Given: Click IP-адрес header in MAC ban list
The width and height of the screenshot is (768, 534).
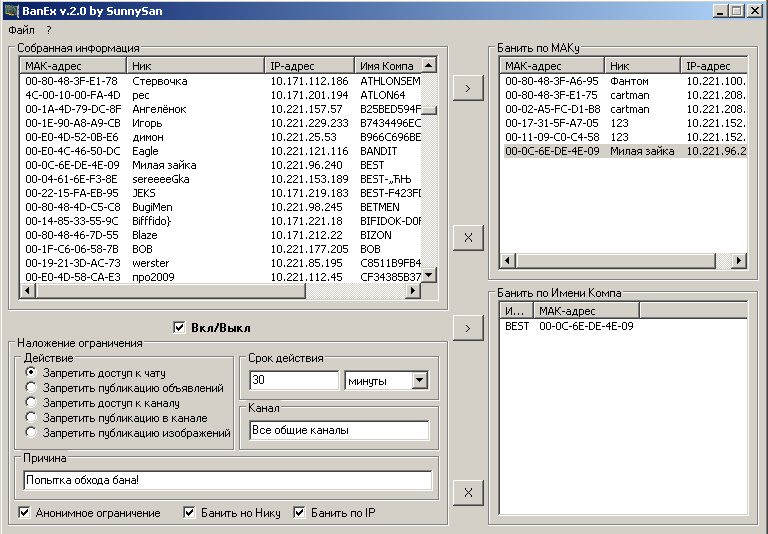Looking at the screenshot, I should coord(714,66).
